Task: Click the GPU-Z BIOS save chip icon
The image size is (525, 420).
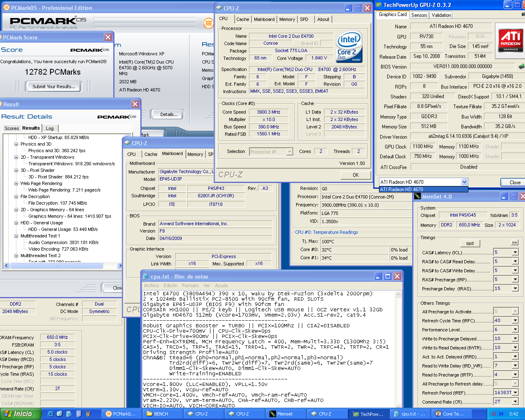Action: [x=522, y=66]
